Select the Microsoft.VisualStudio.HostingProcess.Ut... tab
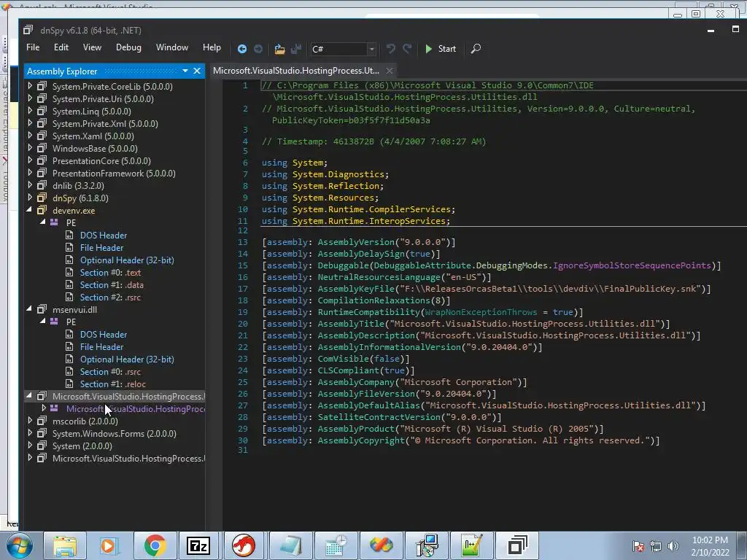Screen dimensions: 747x560 pos(296,71)
